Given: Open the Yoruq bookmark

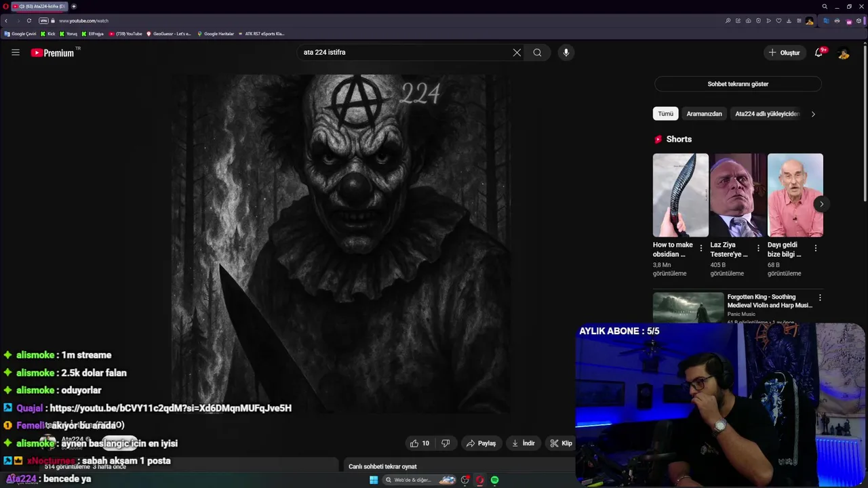Looking at the screenshot, I should coord(68,33).
